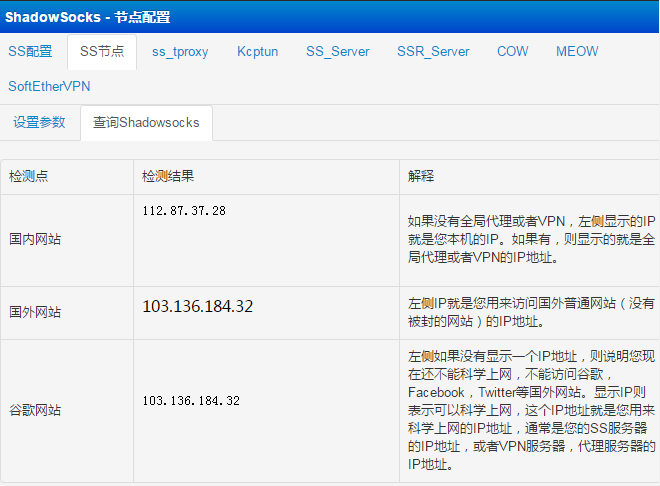Open the MEOW tab
Viewport: 660px width, 486px height.
(x=577, y=51)
